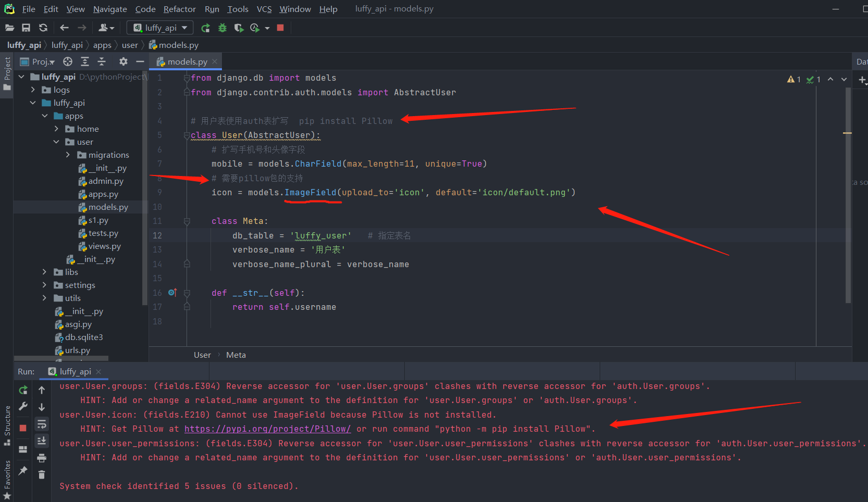This screenshot has width=868, height=502.
Task: Close the models.py editor tab
Action: pyautogui.click(x=215, y=61)
